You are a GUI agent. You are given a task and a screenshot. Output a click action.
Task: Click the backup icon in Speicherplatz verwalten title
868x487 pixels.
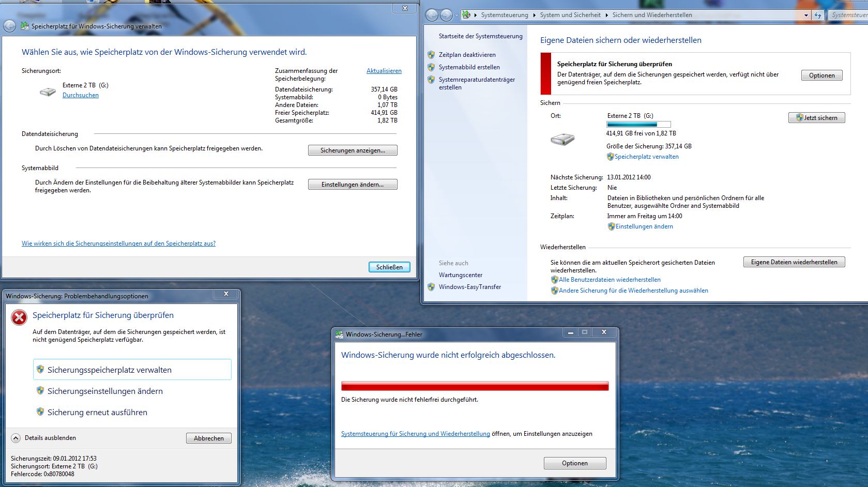click(x=24, y=26)
